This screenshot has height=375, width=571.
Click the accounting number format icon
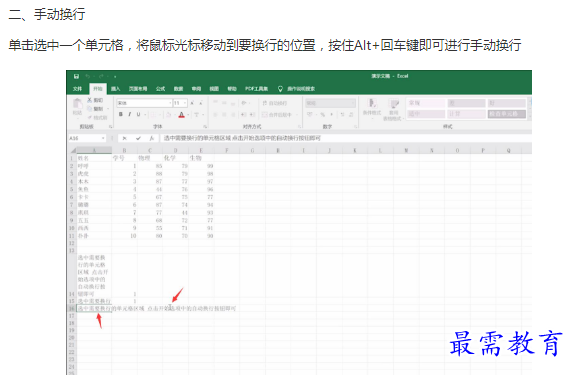click(310, 115)
